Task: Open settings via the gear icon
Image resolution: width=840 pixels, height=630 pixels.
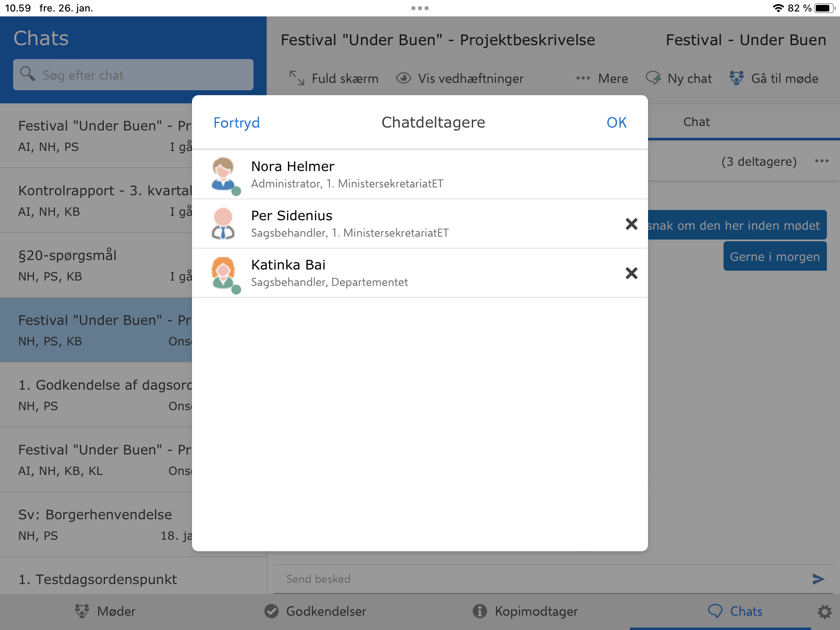Action: [x=824, y=612]
